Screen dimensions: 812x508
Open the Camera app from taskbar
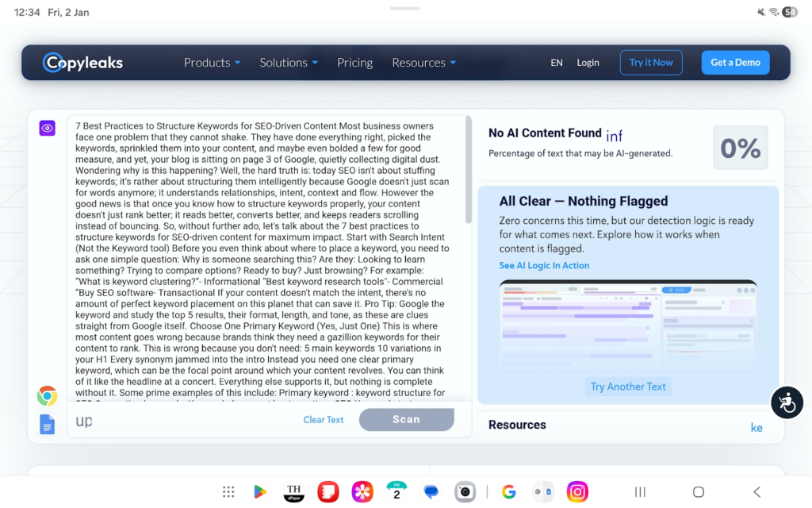pyautogui.click(x=465, y=492)
